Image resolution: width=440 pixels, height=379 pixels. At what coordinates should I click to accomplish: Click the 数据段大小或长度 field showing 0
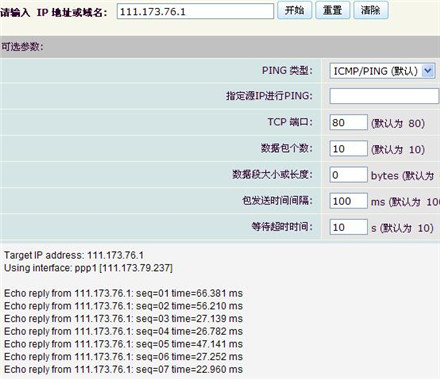tap(348, 175)
